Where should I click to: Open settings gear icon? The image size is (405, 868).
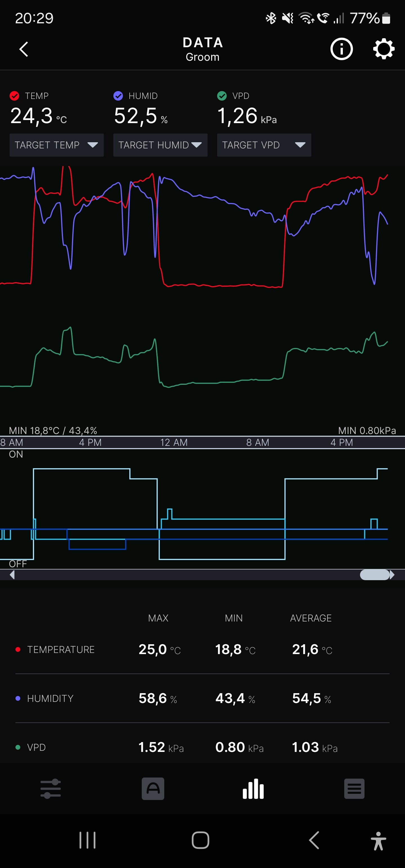[384, 49]
